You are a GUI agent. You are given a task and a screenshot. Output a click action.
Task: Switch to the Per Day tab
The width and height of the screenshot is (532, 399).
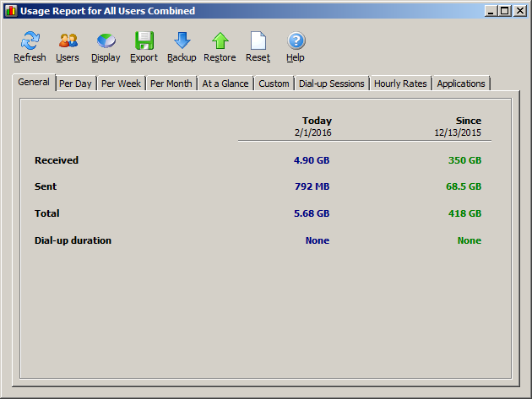tap(75, 84)
